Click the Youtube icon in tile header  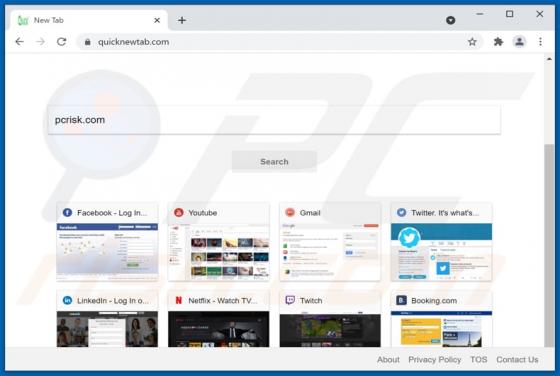pyautogui.click(x=179, y=212)
